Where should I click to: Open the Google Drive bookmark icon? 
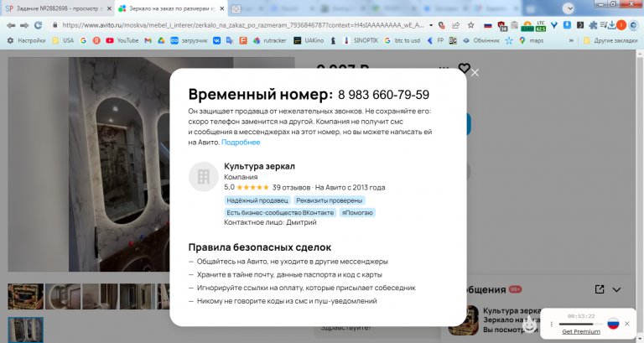161,40
